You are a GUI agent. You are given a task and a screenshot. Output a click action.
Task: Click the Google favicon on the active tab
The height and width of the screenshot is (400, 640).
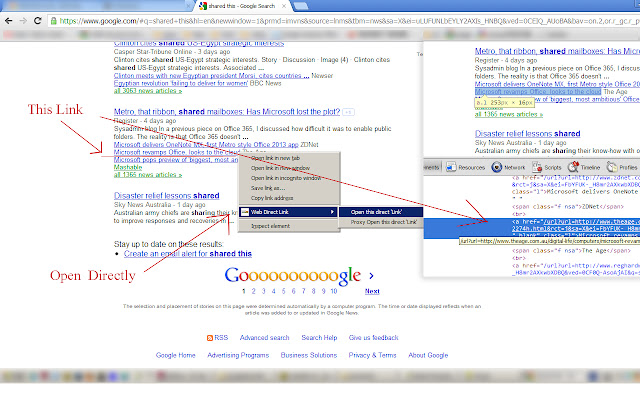pos(203,6)
